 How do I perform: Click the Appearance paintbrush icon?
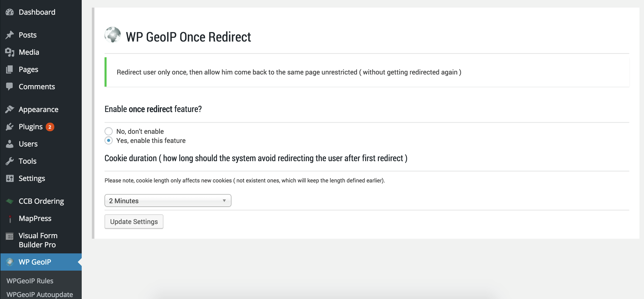click(10, 109)
